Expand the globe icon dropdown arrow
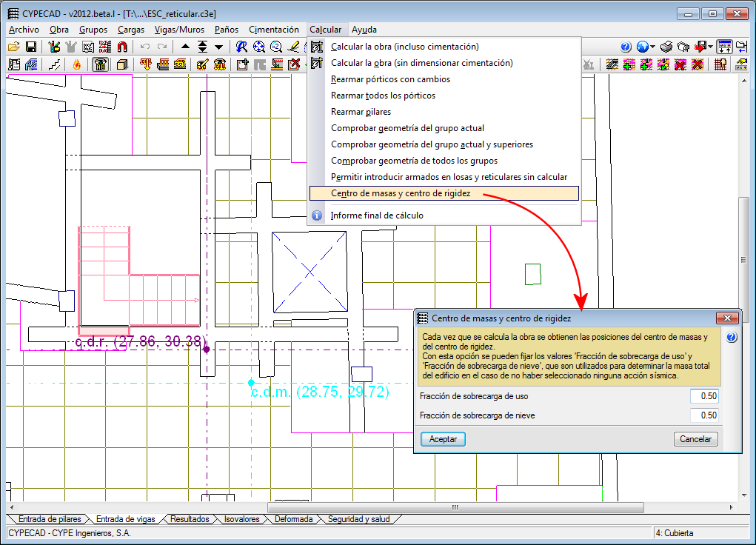The image size is (756, 545). 652,47
